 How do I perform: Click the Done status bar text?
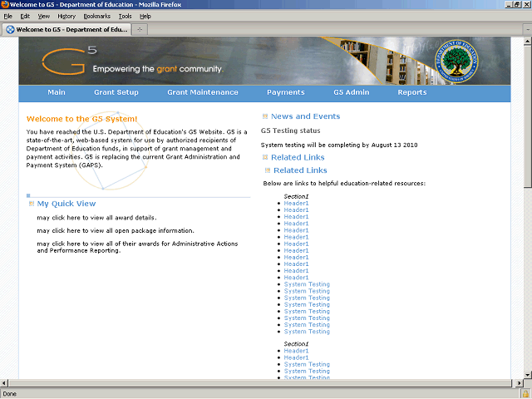click(9, 394)
